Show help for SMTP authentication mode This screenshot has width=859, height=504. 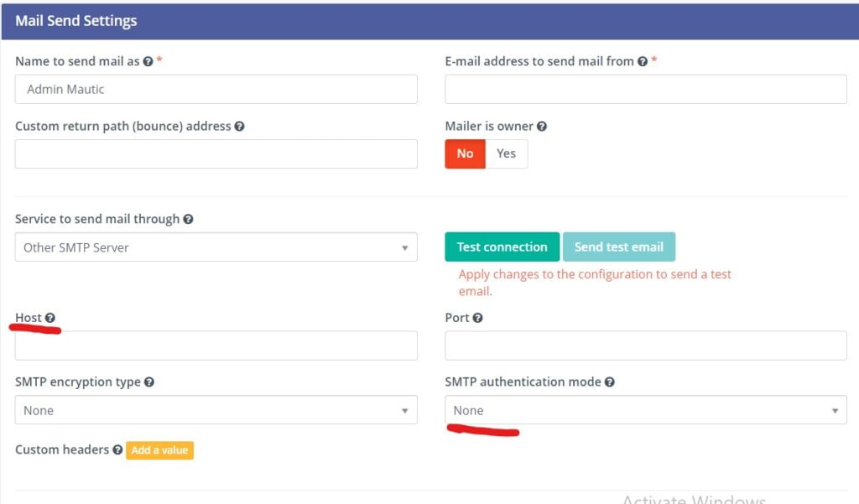pos(610,382)
